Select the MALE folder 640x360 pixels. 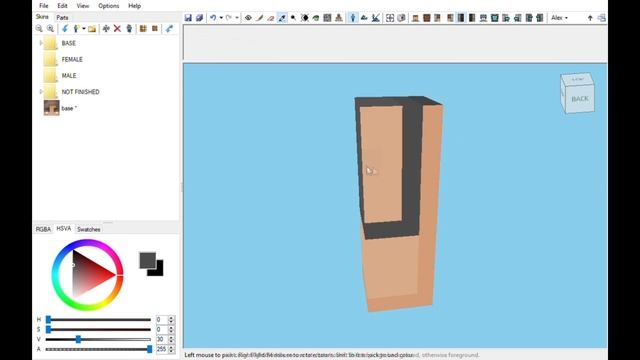tap(69, 76)
